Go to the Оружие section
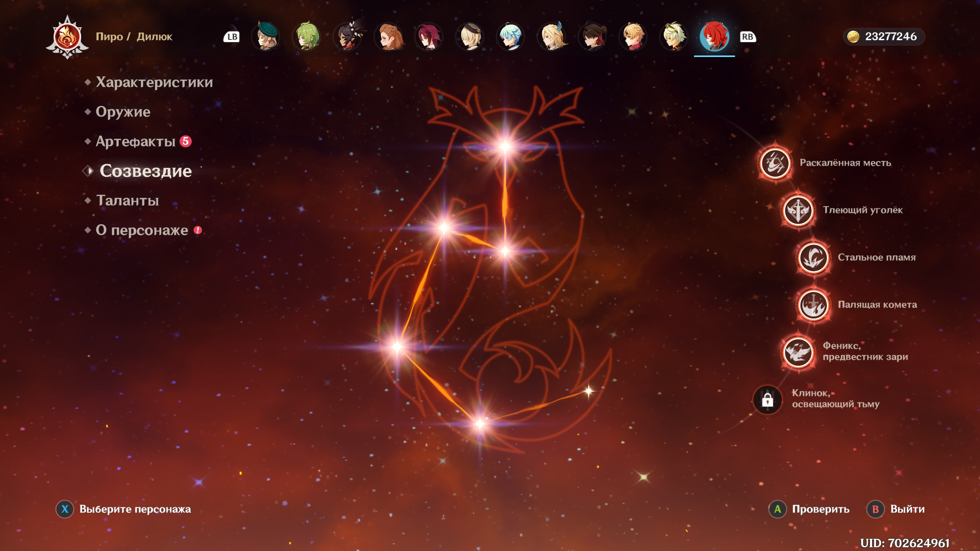The height and width of the screenshot is (551, 980). 123,112
